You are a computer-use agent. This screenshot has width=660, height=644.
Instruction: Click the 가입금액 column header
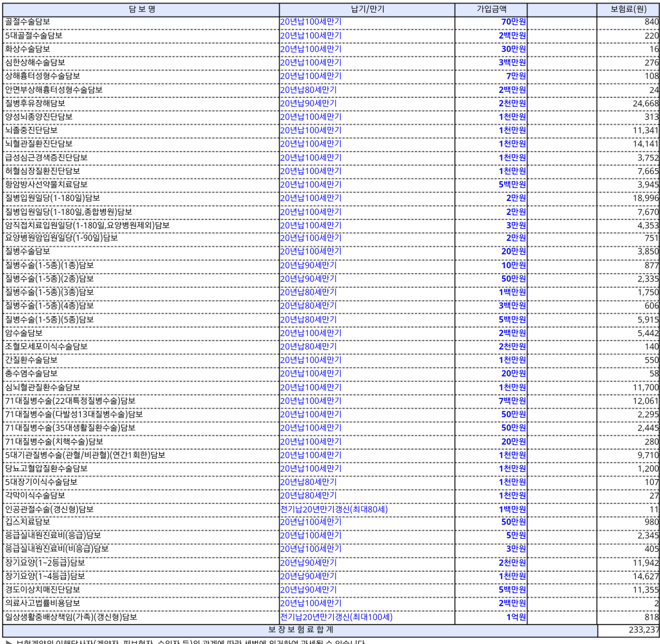point(491,9)
